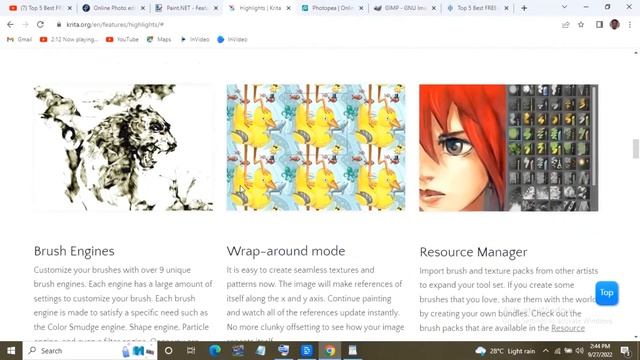The height and width of the screenshot is (360, 640).
Task: Bookmark this page with the star icon
Action: [581, 25]
